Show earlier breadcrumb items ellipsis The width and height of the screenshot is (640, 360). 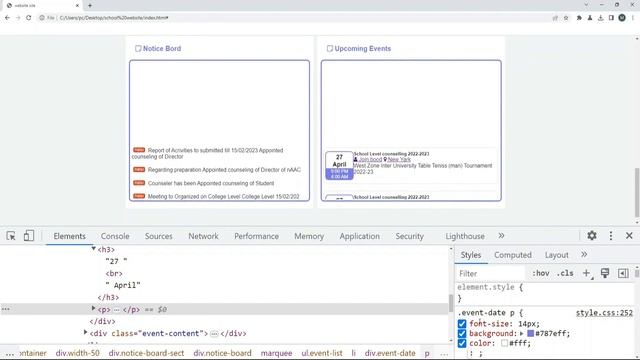(x=10, y=353)
